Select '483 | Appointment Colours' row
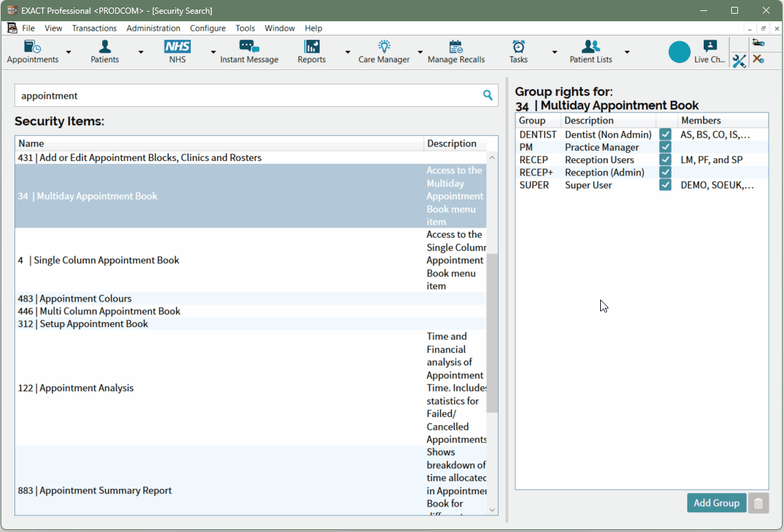The width and height of the screenshot is (784, 532). (x=250, y=298)
